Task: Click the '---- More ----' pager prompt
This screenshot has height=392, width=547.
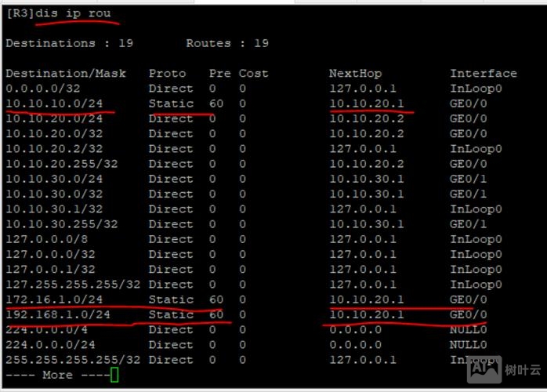Action: [x=56, y=376]
